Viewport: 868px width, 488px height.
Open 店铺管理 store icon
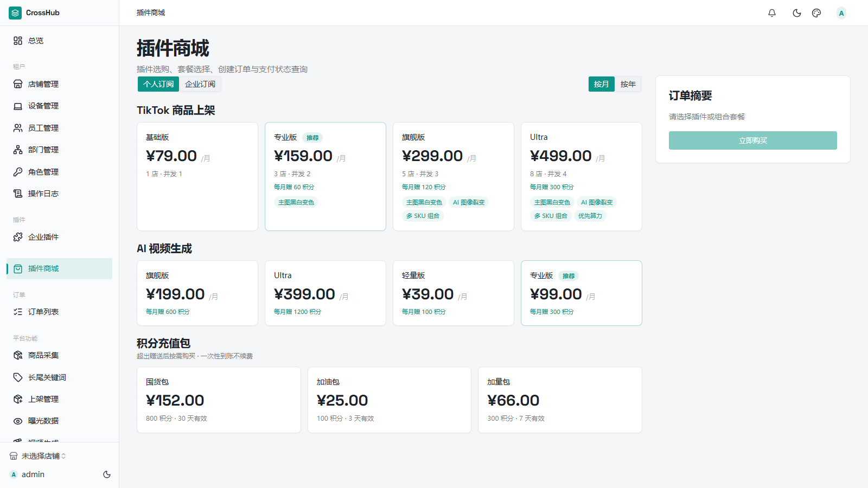click(18, 84)
